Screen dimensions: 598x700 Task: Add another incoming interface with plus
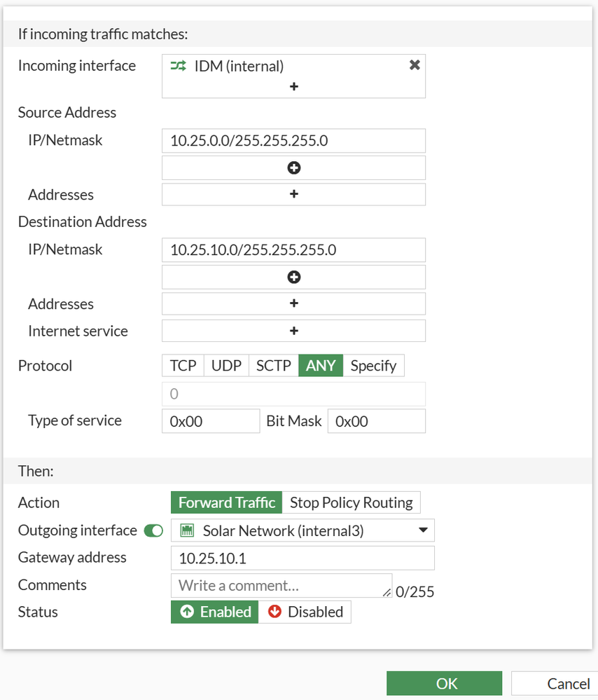[294, 86]
